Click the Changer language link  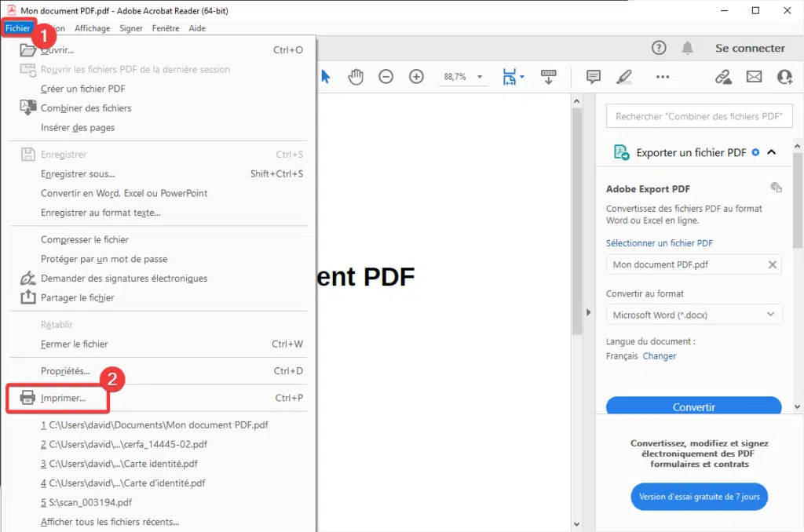tap(660, 355)
